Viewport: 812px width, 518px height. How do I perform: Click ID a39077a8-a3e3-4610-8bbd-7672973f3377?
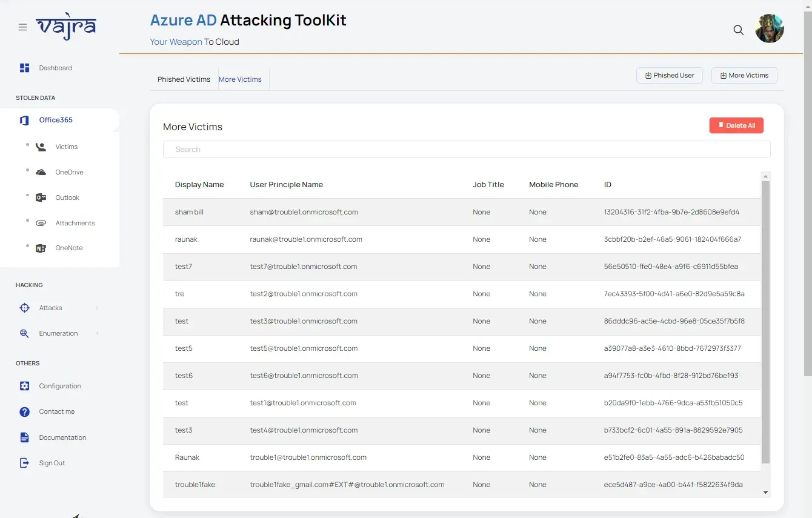click(673, 348)
